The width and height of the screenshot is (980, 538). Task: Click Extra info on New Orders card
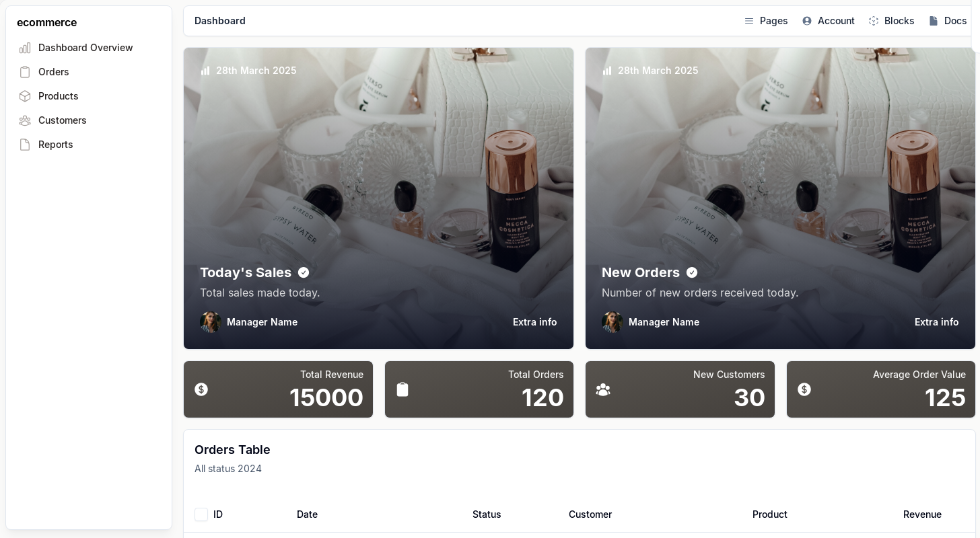coord(936,322)
